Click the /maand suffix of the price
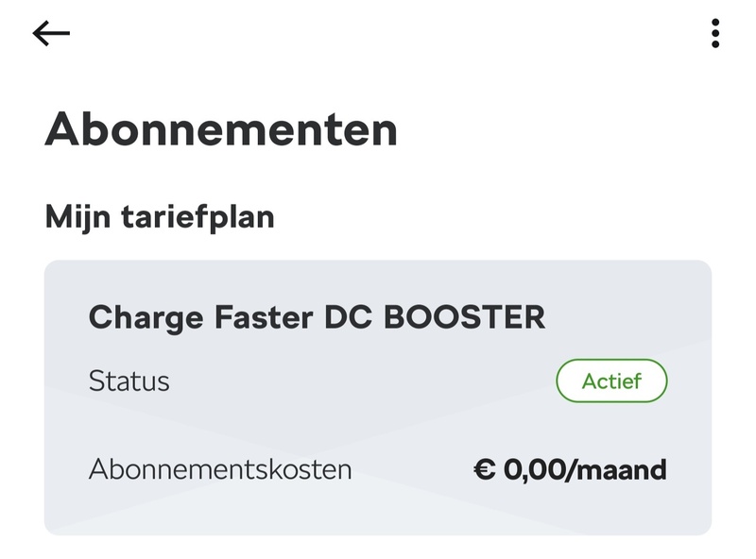This screenshot has height=559, width=756. pyautogui.click(x=619, y=469)
